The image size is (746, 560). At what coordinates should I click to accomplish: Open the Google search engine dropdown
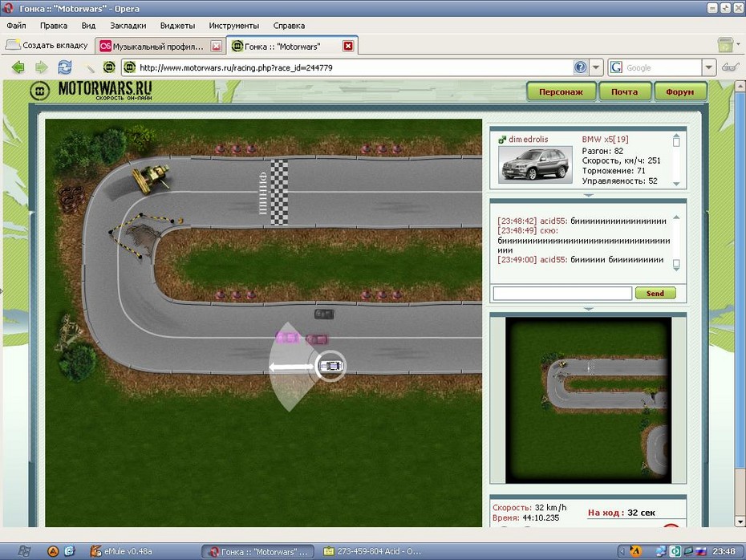tap(709, 67)
